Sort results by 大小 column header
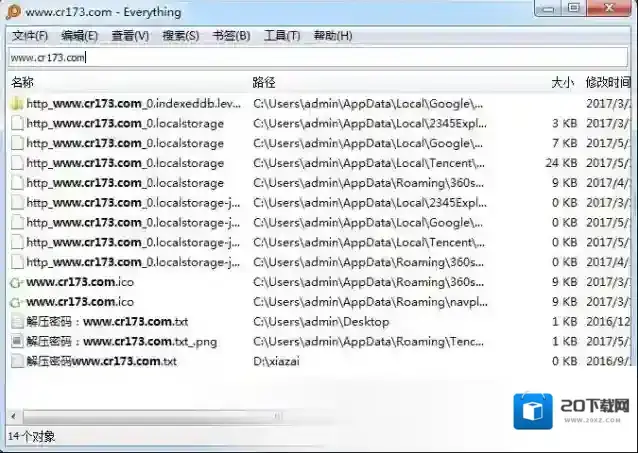This screenshot has height=453, width=638. click(563, 82)
